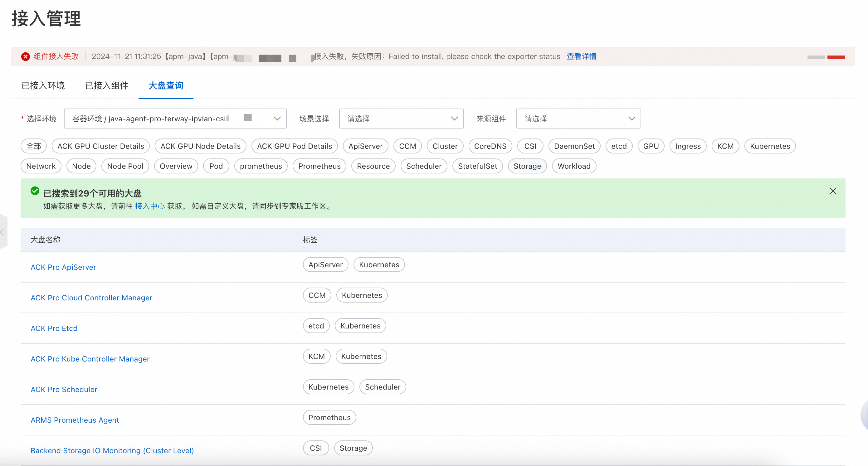Click Scheduler label in ACK Pro Scheduler row
The width and height of the screenshot is (868, 466).
point(383,387)
